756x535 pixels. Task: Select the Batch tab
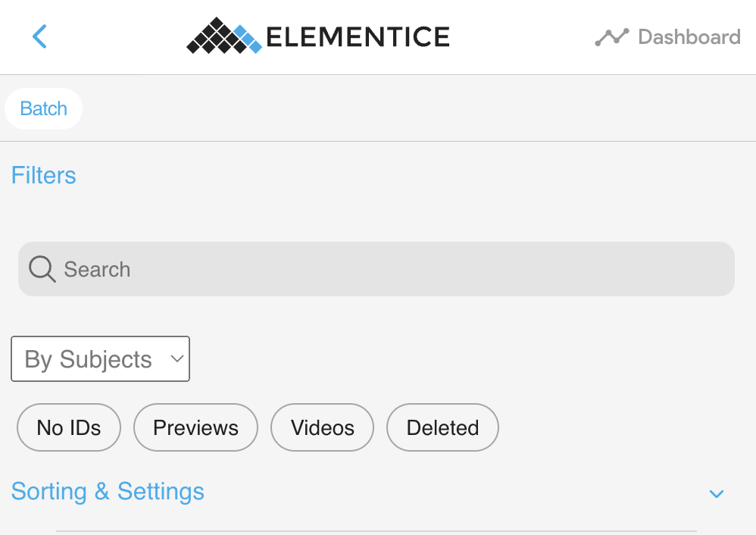pyautogui.click(x=43, y=108)
